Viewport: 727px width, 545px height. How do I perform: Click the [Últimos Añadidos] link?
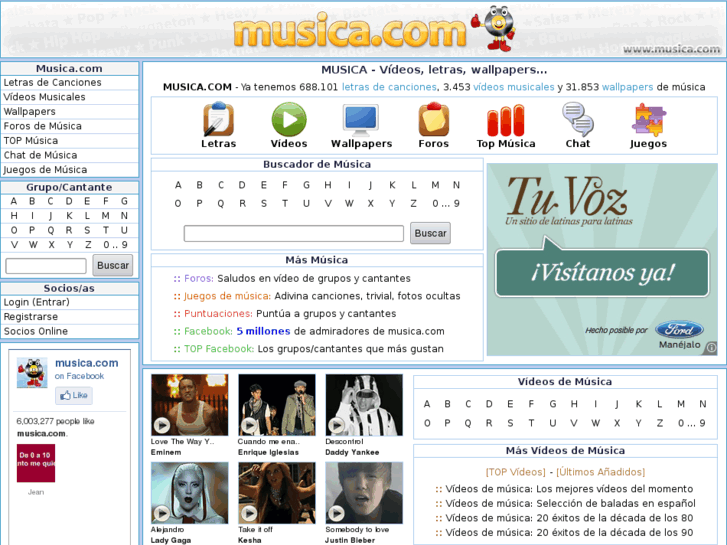600,472
